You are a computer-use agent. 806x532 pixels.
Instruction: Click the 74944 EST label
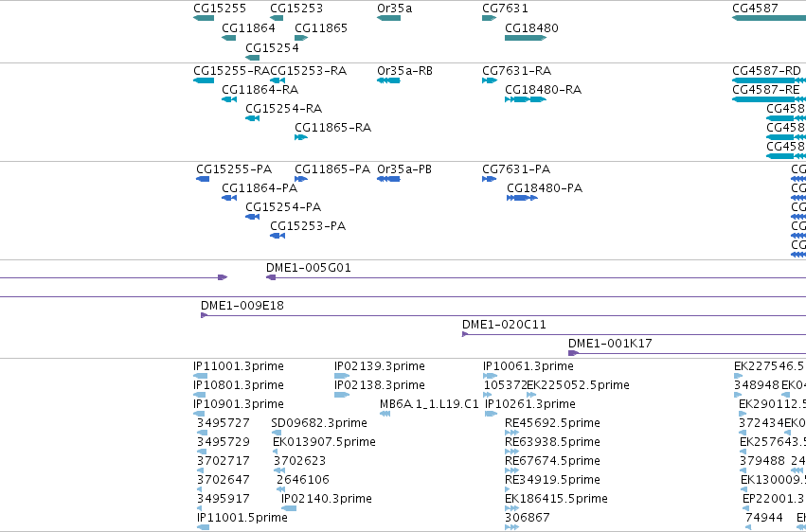[x=764, y=518]
